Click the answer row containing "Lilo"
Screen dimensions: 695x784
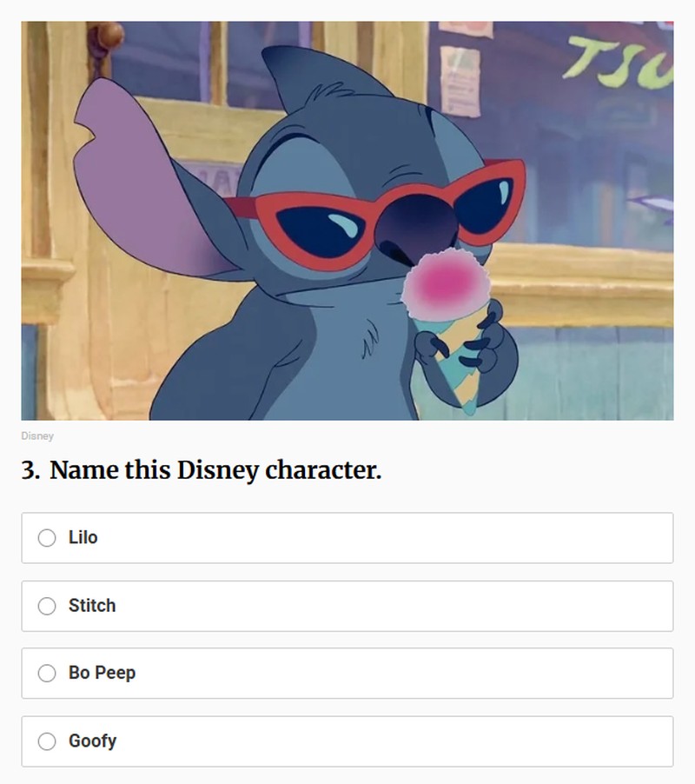pyautogui.click(x=347, y=537)
